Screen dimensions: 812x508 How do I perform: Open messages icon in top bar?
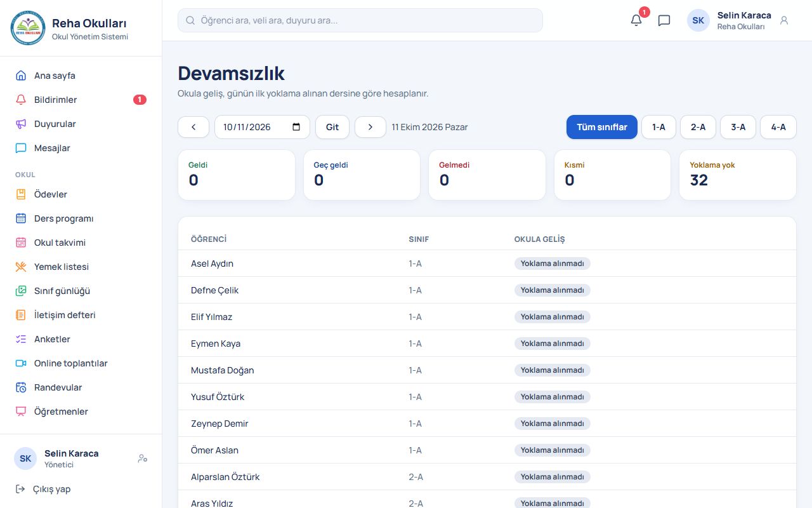tap(664, 20)
